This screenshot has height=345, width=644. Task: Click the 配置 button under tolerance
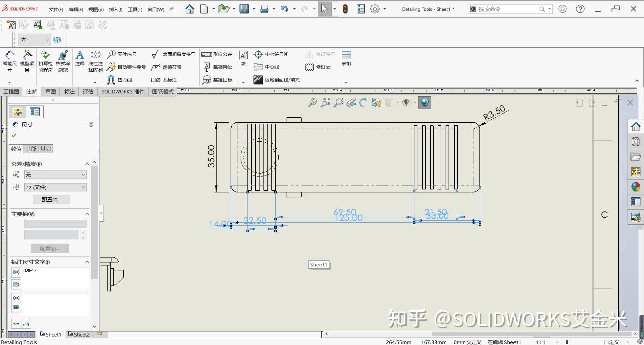point(51,199)
